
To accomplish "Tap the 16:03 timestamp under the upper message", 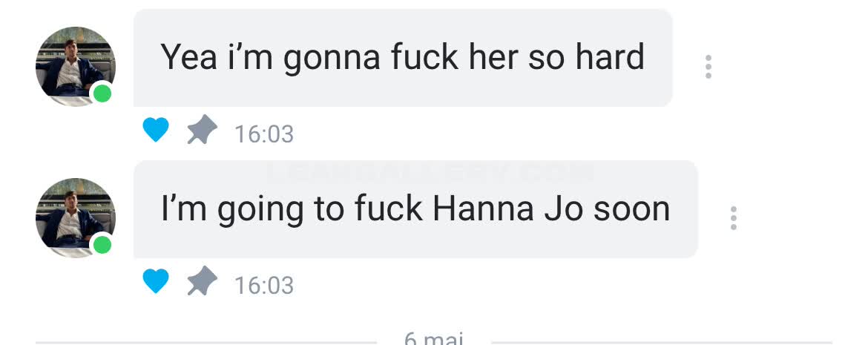I will [264, 134].
